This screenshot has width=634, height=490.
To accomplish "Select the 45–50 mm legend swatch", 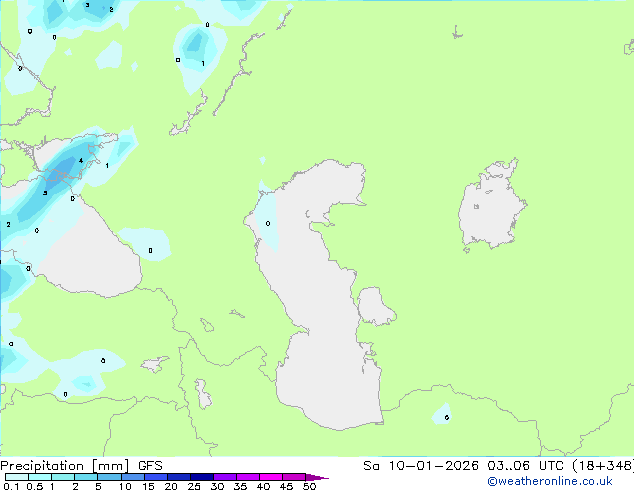I will pos(294,477).
